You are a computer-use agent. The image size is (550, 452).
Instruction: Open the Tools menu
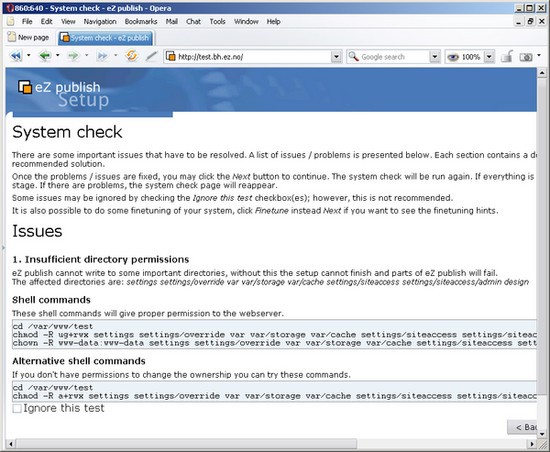coord(217,22)
